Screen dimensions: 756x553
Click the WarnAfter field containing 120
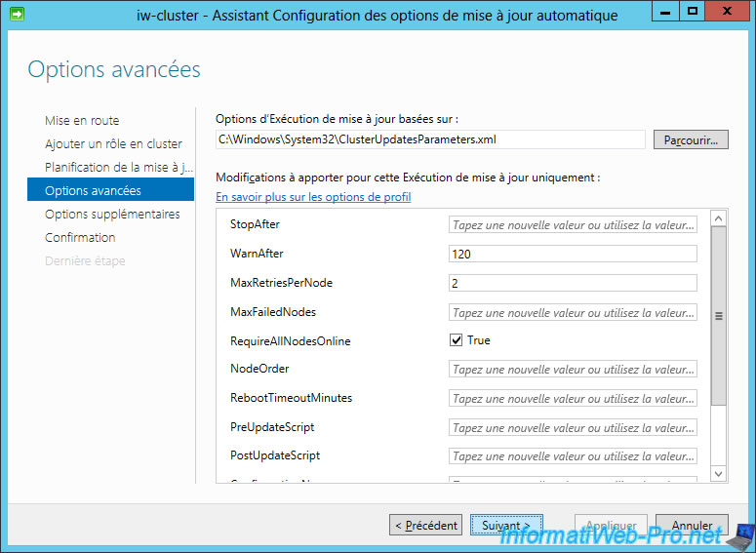coord(573,254)
